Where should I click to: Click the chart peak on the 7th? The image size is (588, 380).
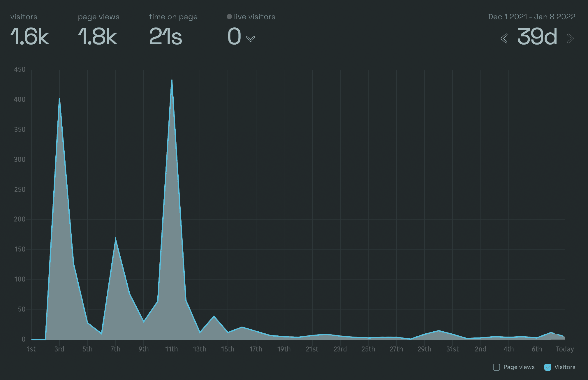pos(116,239)
